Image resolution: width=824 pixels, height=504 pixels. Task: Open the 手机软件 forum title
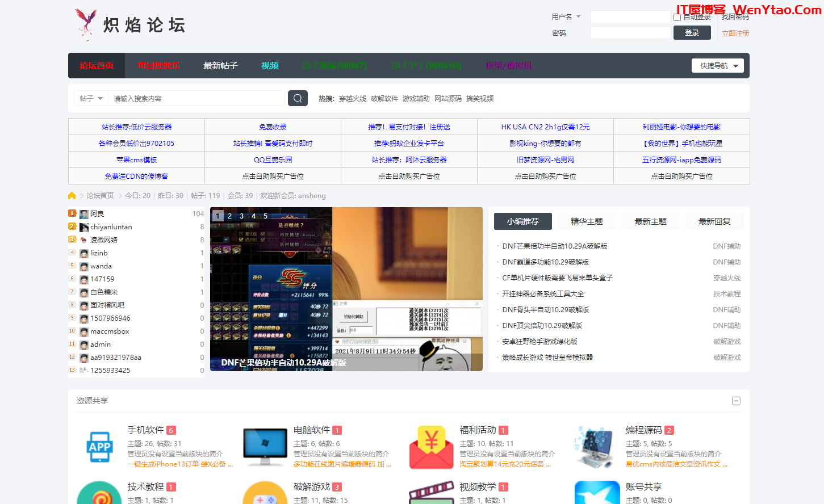pos(145,430)
